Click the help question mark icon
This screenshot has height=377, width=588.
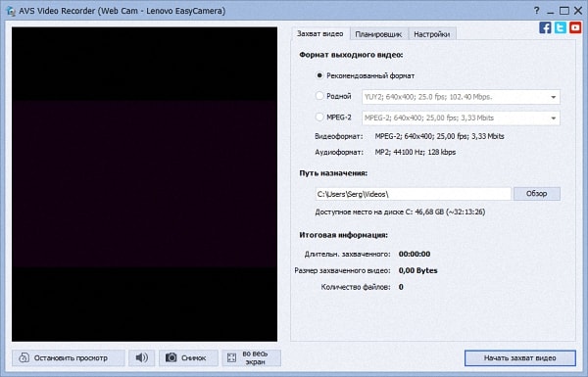tap(537, 11)
